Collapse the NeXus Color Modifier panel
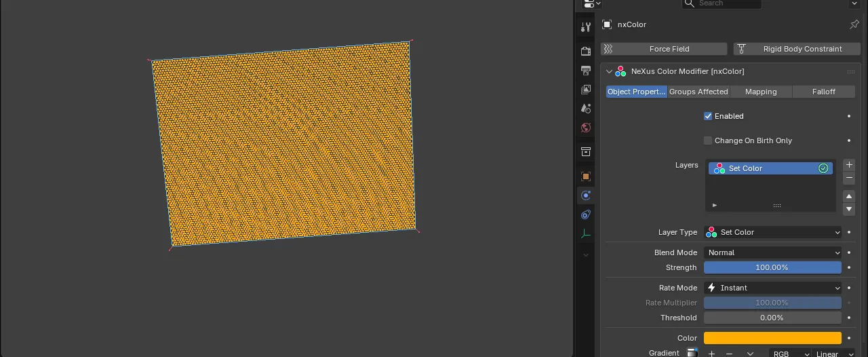The height and width of the screenshot is (357, 868). tap(609, 71)
